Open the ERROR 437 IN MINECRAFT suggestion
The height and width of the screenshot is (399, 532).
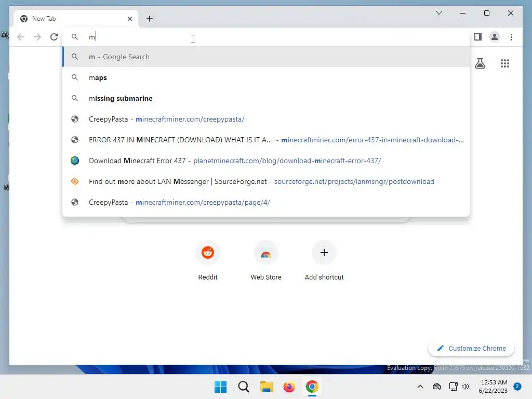coord(266,140)
